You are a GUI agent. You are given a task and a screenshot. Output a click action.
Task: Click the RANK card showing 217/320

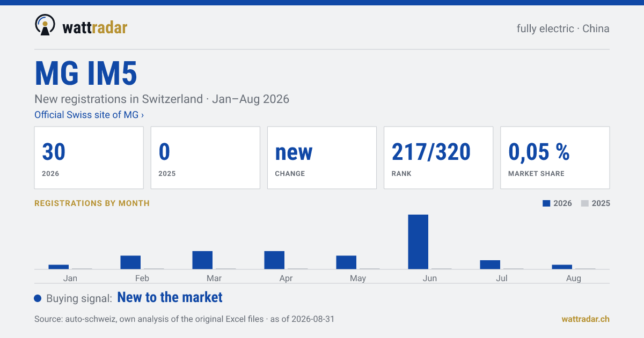(438, 158)
